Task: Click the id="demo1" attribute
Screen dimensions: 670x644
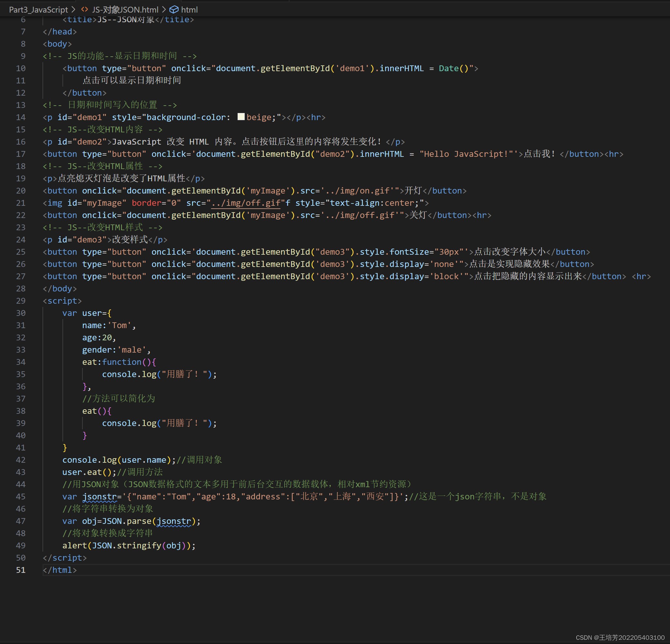Action: pos(82,117)
